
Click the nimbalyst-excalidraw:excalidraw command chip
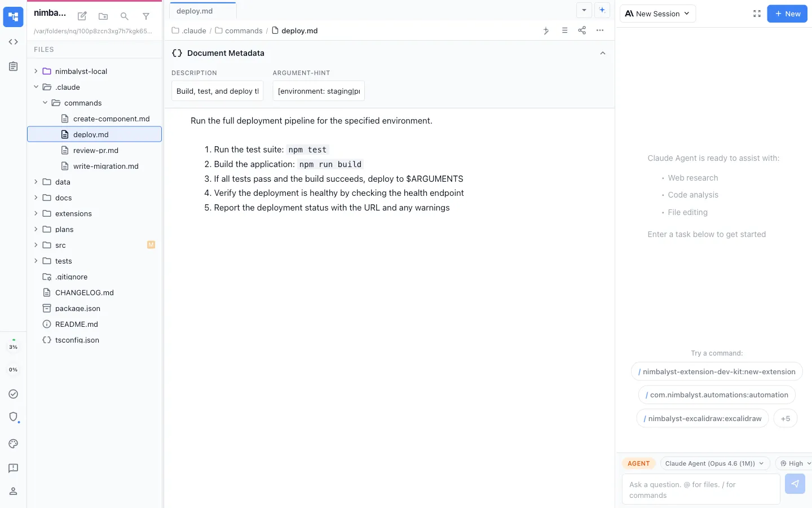(x=703, y=418)
